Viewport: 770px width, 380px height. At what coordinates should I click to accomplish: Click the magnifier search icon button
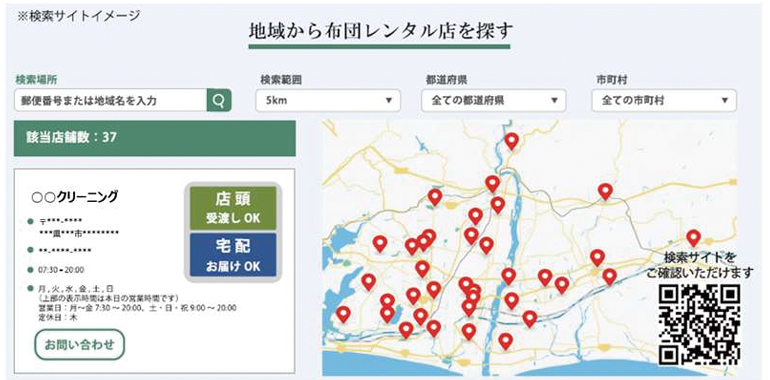[219, 101]
